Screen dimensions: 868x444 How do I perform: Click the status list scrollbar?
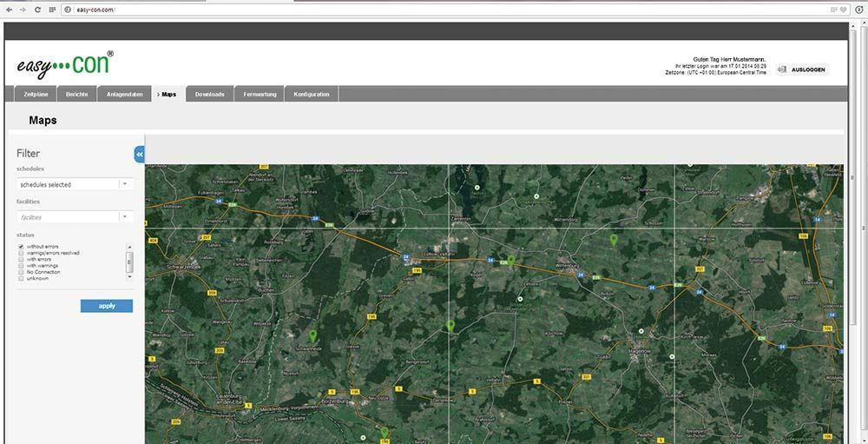130,261
